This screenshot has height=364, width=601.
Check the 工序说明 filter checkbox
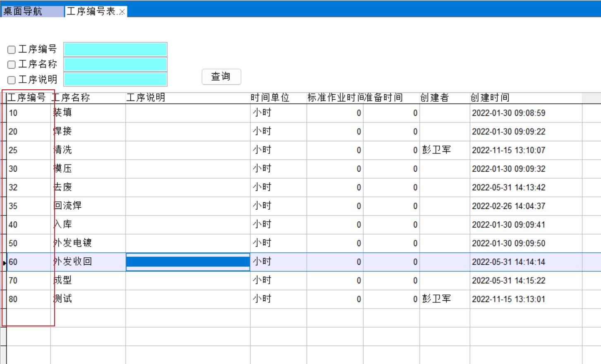click(12, 80)
